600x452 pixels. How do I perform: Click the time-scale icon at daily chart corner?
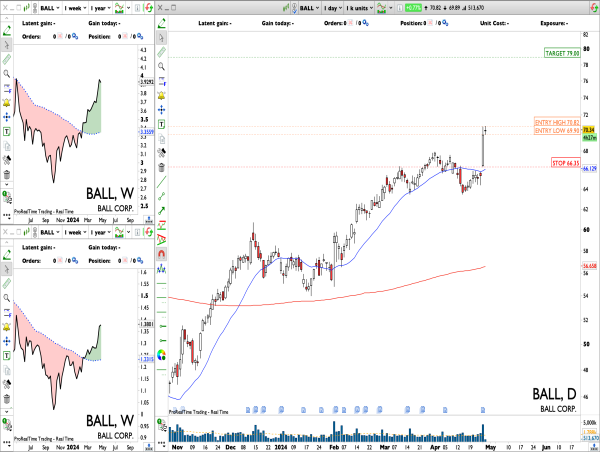[x=593, y=447]
